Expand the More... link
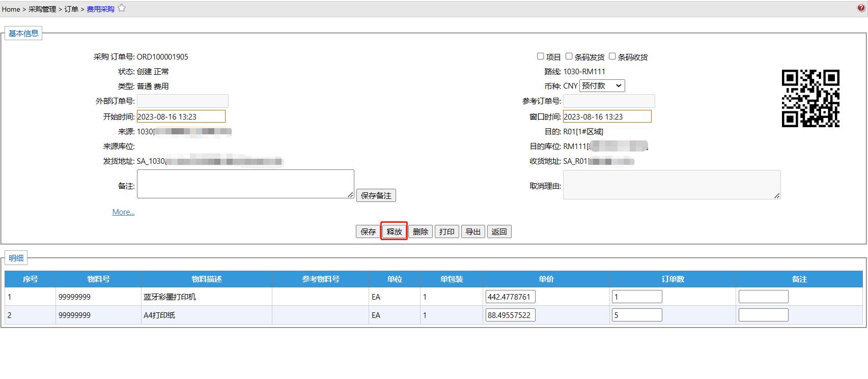868x379 pixels. coord(123,212)
